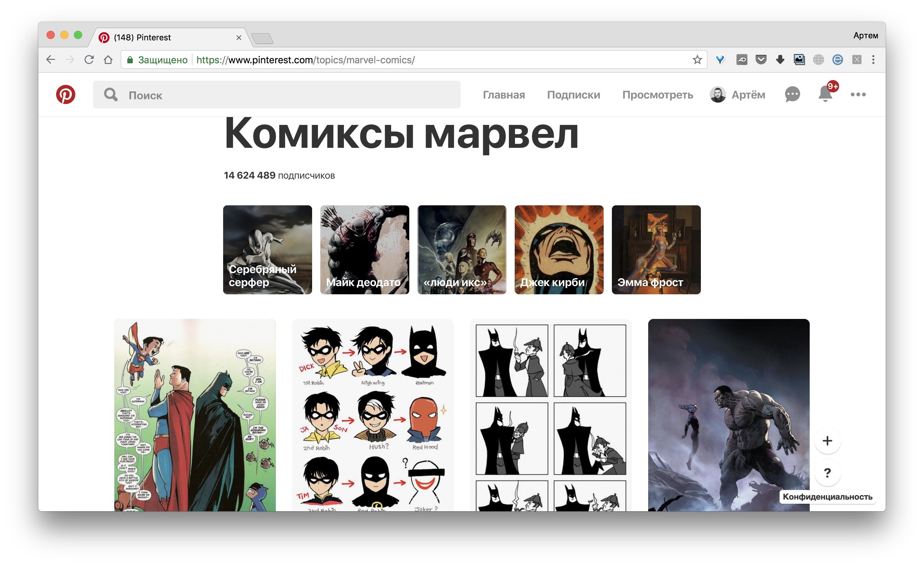Open Эмма фрост topic tile
Viewport: 924px width, 566px height.
656,249
